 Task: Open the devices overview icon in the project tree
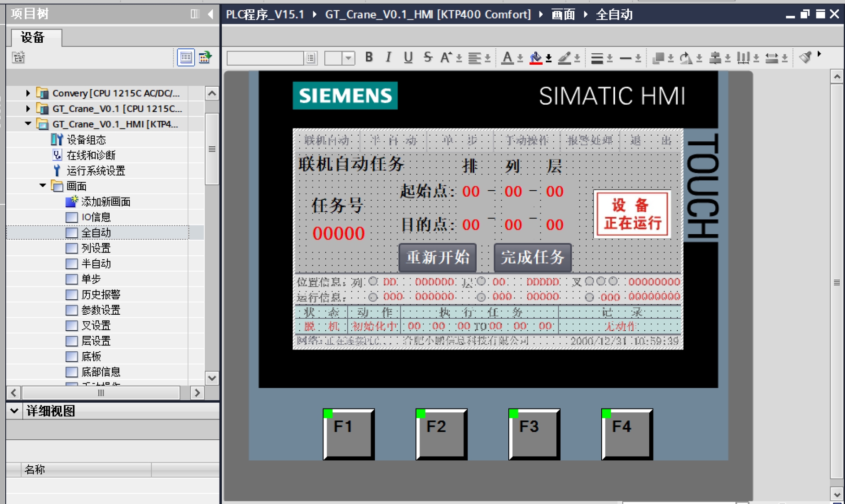coord(205,57)
